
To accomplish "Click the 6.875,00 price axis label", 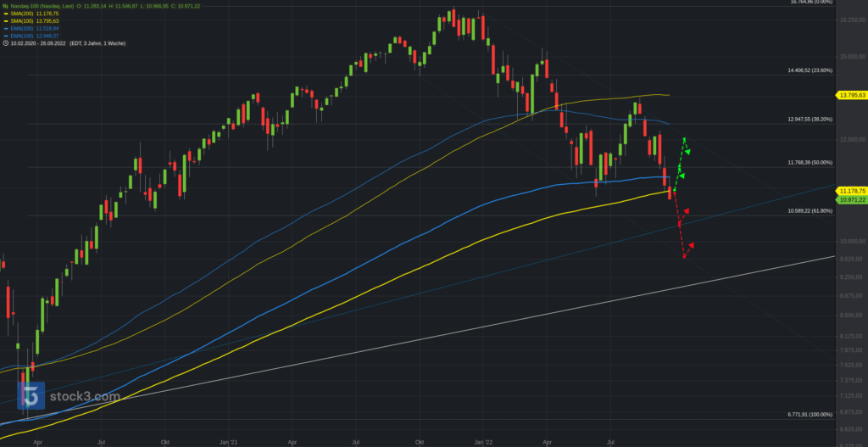I will point(853,413).
